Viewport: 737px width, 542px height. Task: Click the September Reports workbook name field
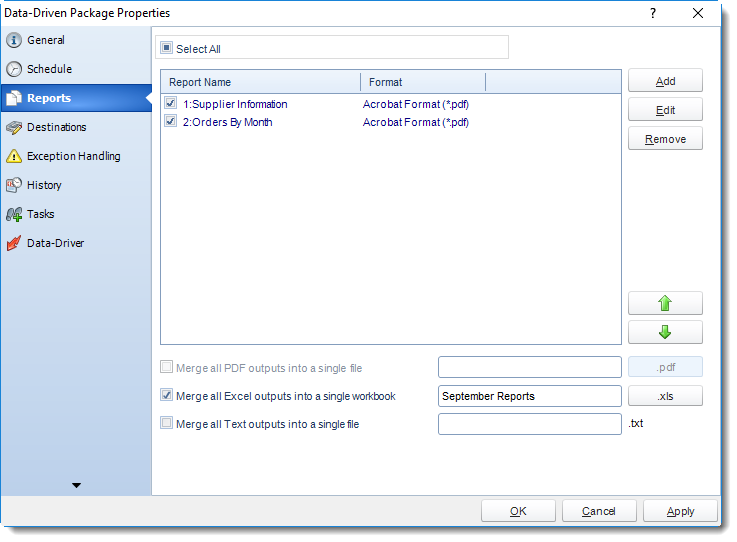[530, 396]
